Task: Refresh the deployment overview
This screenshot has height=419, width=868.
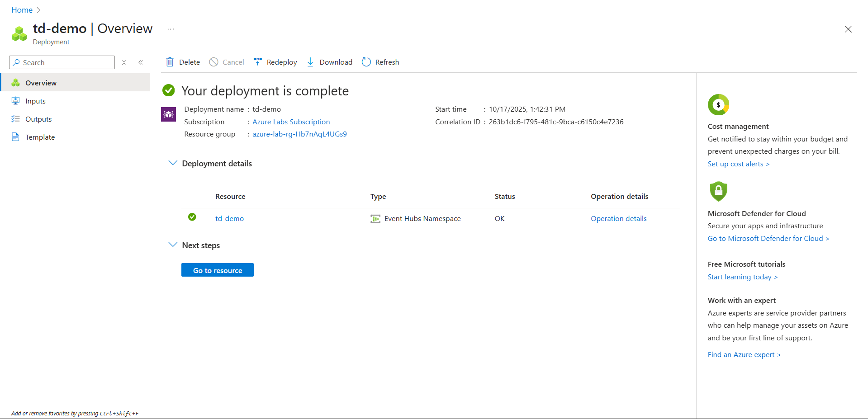Action: click(380, 62)
